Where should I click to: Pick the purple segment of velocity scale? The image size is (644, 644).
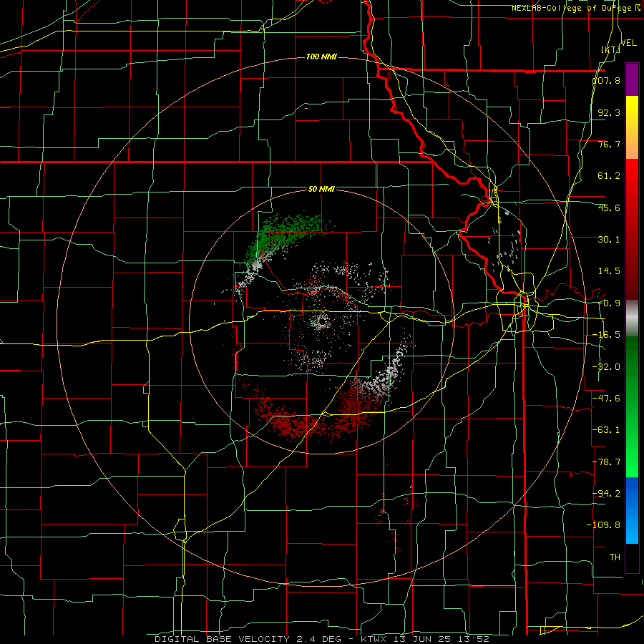click(x=632, y=79)
